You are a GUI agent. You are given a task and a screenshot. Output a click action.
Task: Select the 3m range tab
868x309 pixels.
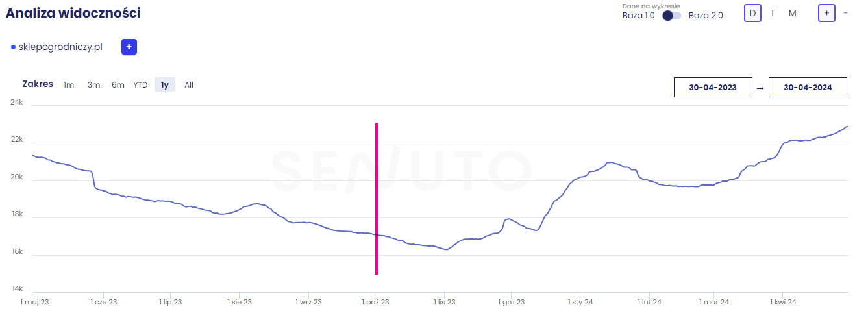tap(93, 85)
